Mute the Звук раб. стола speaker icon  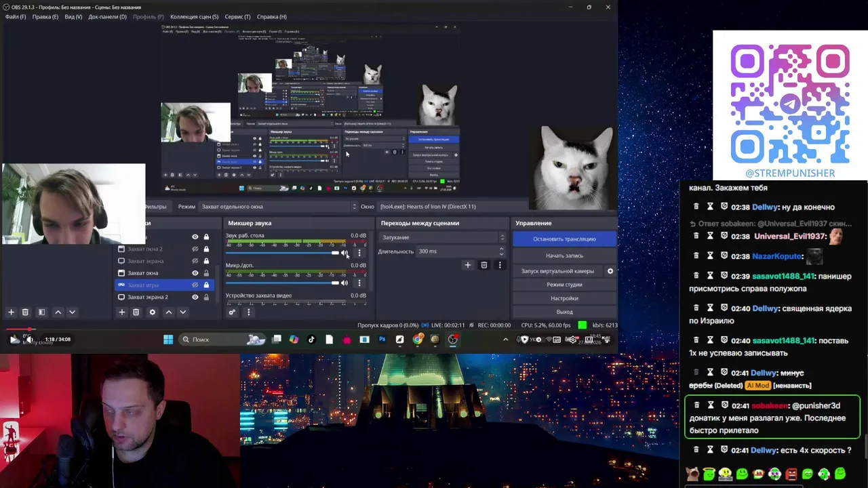tap(344, 253)
